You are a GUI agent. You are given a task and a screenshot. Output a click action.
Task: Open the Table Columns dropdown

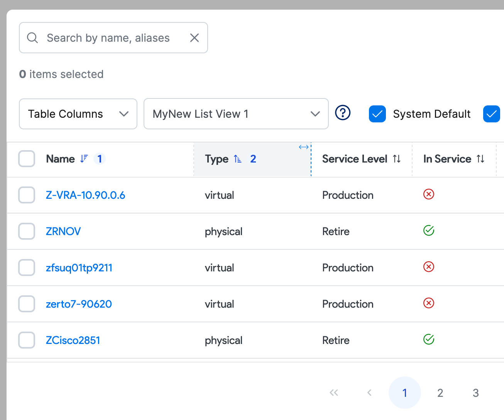pos(78,114)
